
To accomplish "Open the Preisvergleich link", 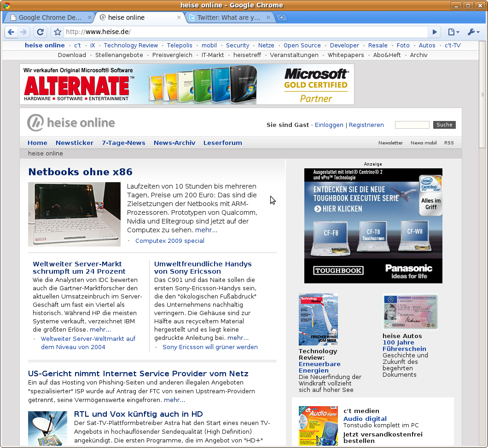I will (x=172, y=55).
